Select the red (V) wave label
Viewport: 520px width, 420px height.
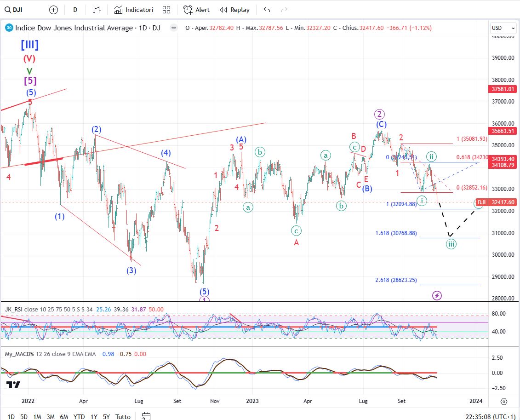click(29, 59)
